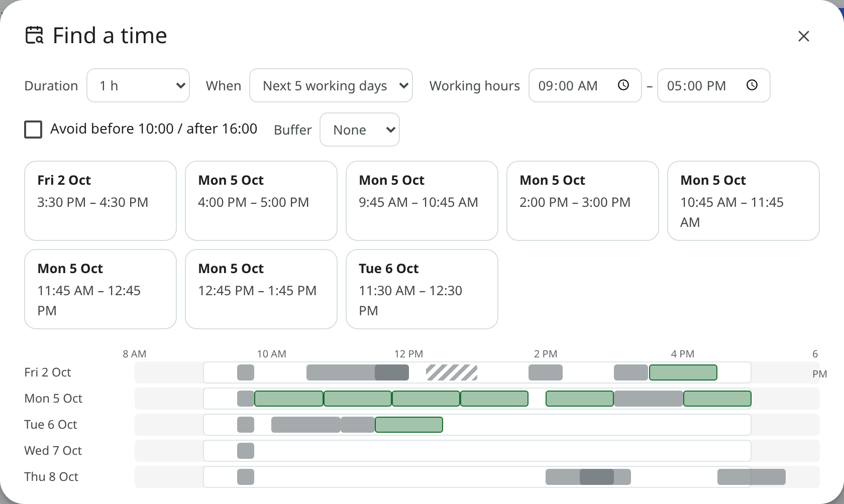Image resolution: width=844 pixels, height=504 pixels.
Task: Open the Duration dropdown
Action: tap(138, 85)
